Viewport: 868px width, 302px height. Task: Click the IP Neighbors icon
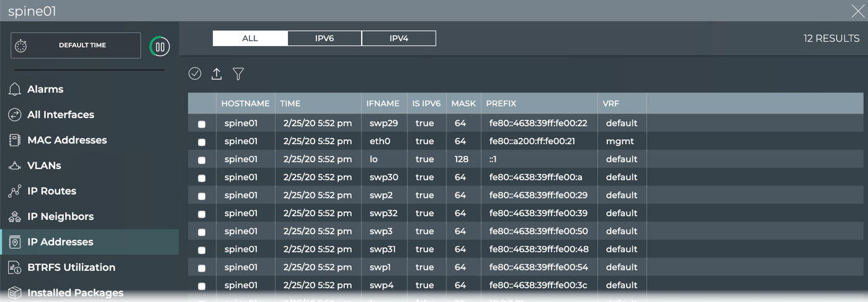(x=15, y=217)
